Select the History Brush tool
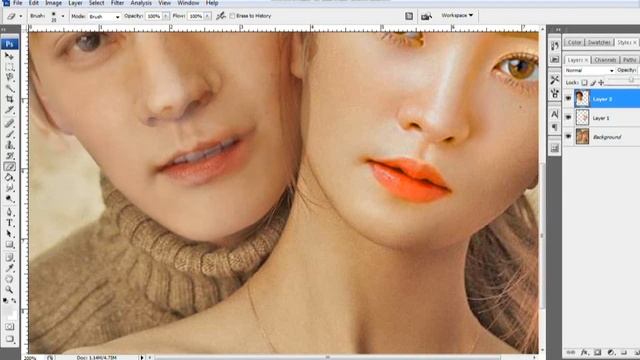The image size is (640, 360). click(x=9, y=156)
